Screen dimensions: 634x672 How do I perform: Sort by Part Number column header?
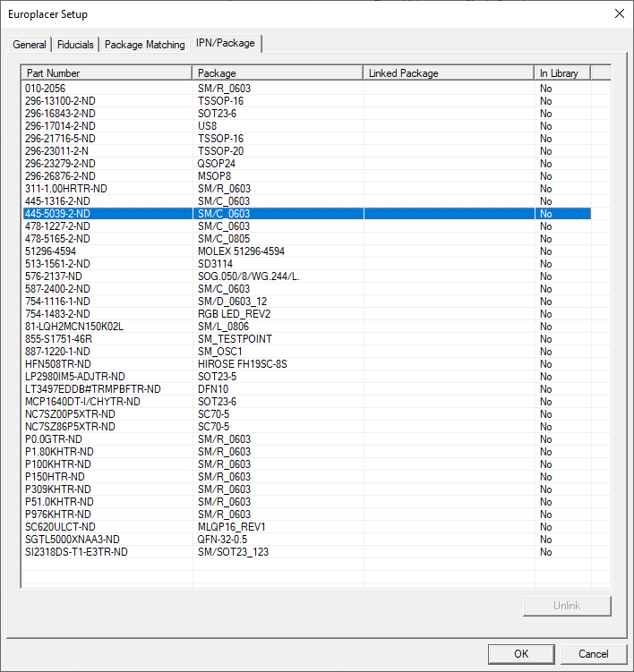107,72
